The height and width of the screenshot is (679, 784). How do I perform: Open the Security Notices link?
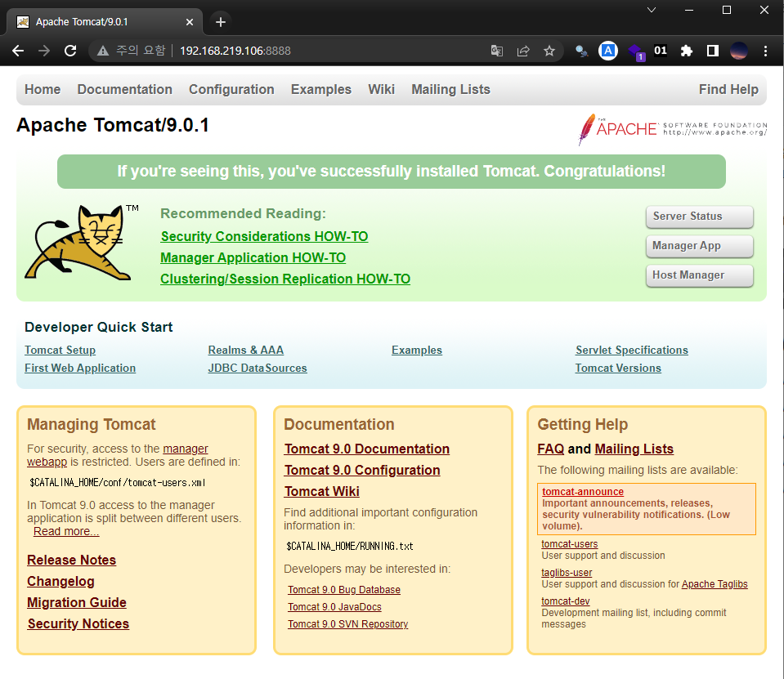point(78,624)
